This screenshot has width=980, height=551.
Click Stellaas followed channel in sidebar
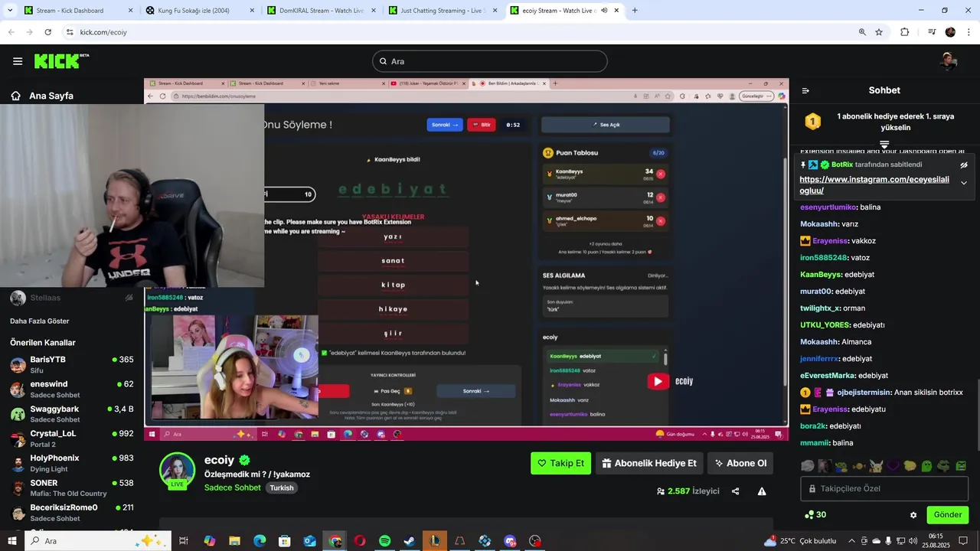(70, 298)
